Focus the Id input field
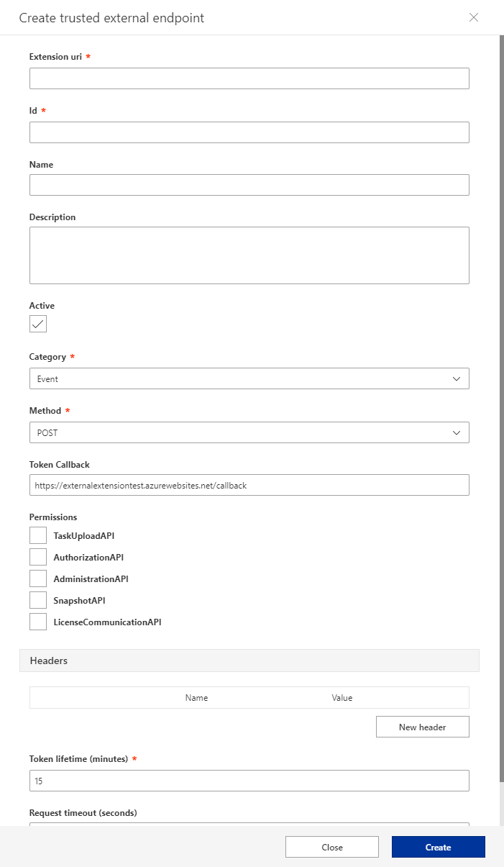504x867 pixels. (x=249, y=132)
